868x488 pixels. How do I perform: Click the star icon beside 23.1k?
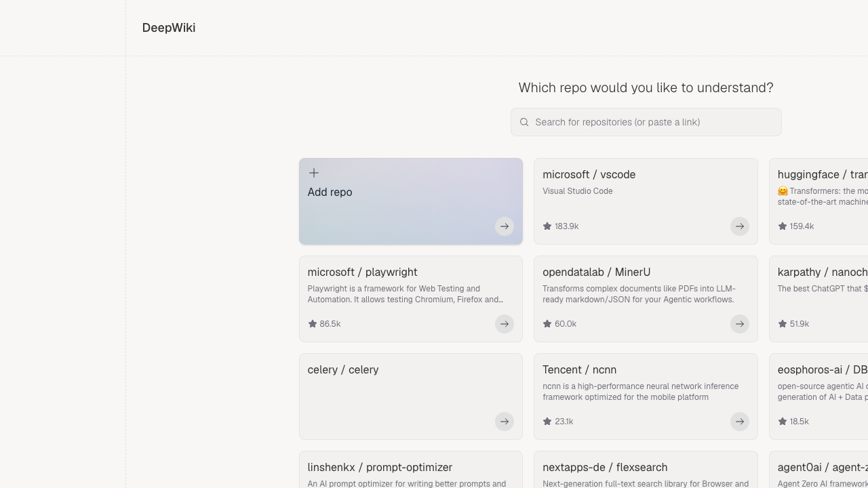(x=547, y=422)
